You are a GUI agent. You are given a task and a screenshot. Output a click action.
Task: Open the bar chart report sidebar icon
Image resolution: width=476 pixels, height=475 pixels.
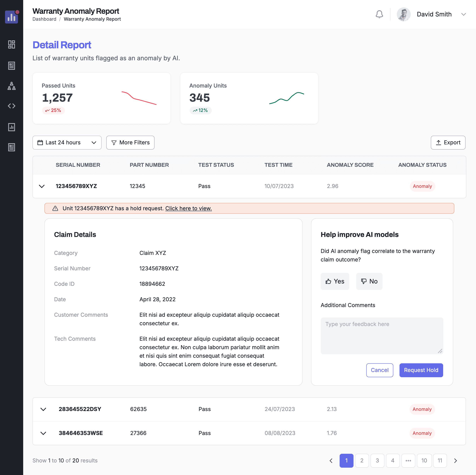coord(12,127)
